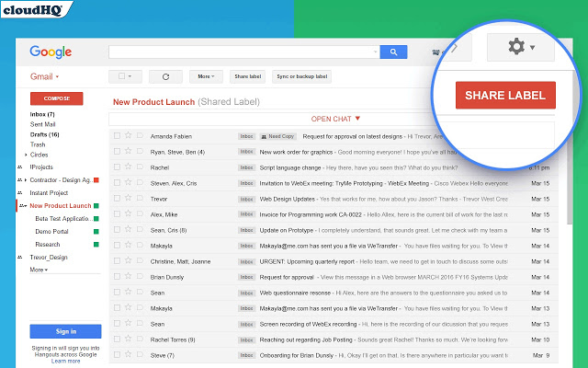This screenshot has height=368, width=588.
Task: Star the Amanda Fabien email
Action: click(129, 135)
